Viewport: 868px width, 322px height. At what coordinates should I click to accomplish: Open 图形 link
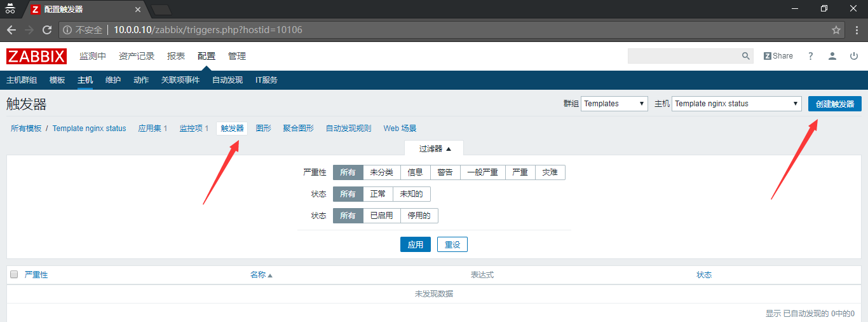click(x=264, y=129)
